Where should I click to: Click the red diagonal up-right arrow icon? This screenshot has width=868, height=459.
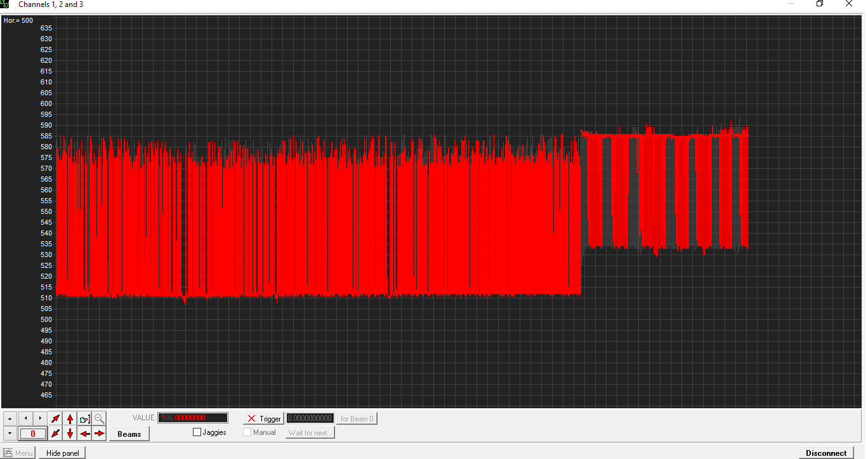(55, 419)
